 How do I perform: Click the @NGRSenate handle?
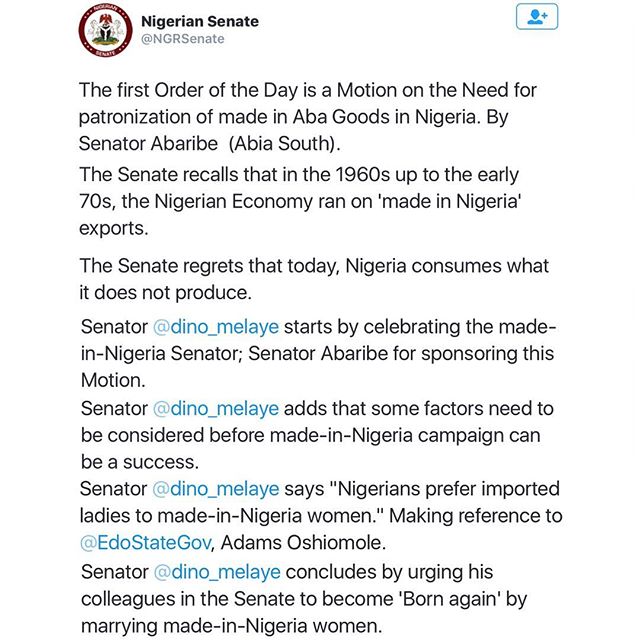(x=183, y=39)
